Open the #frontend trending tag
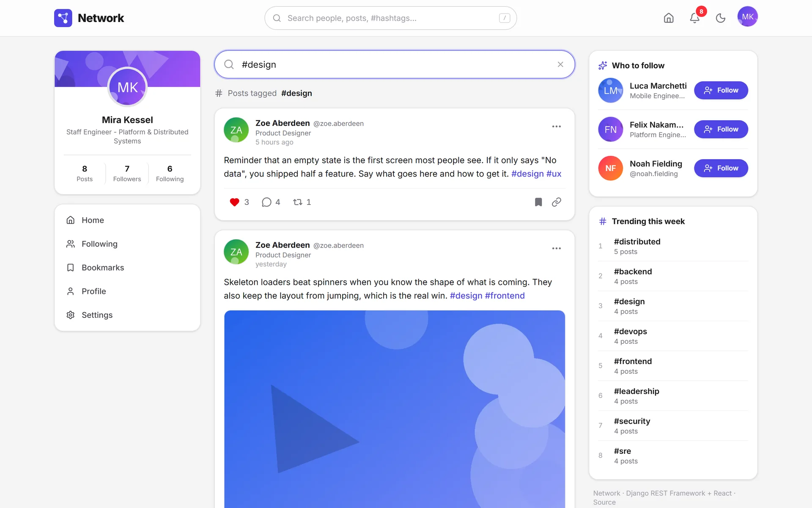This screenshot has width=812, height=508. [x=673, y=366]
